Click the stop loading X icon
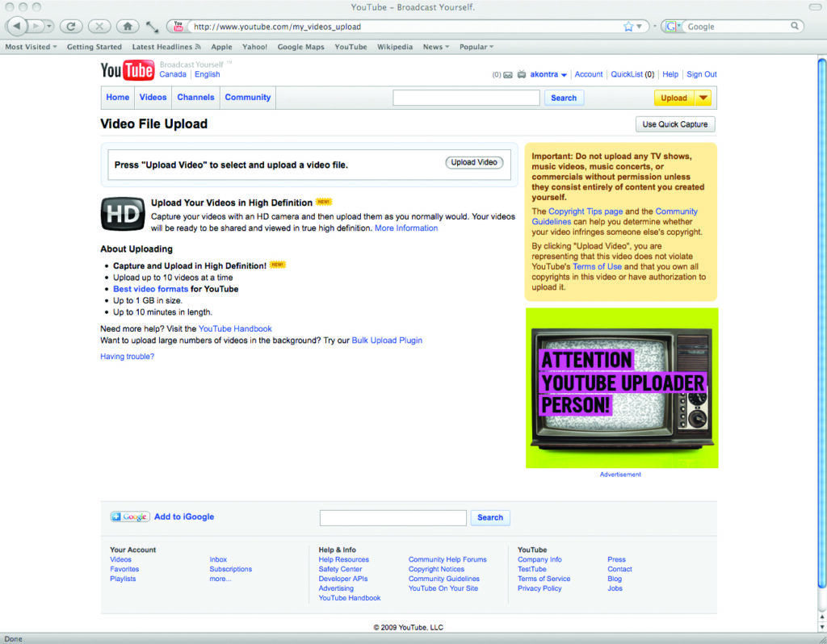 click(99, 26)
